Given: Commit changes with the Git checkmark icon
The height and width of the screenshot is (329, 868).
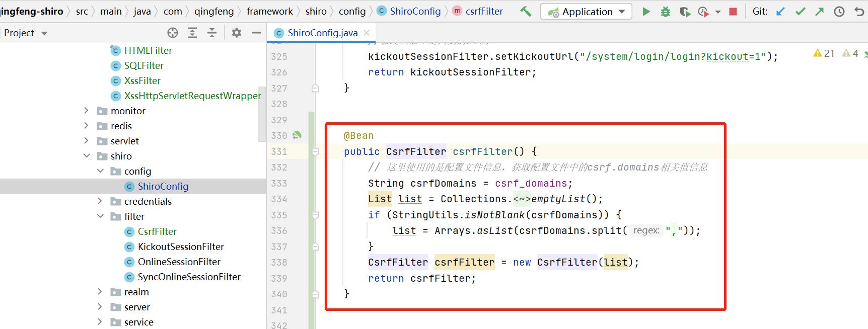Looking at the screenshot, I should (800, 12).
